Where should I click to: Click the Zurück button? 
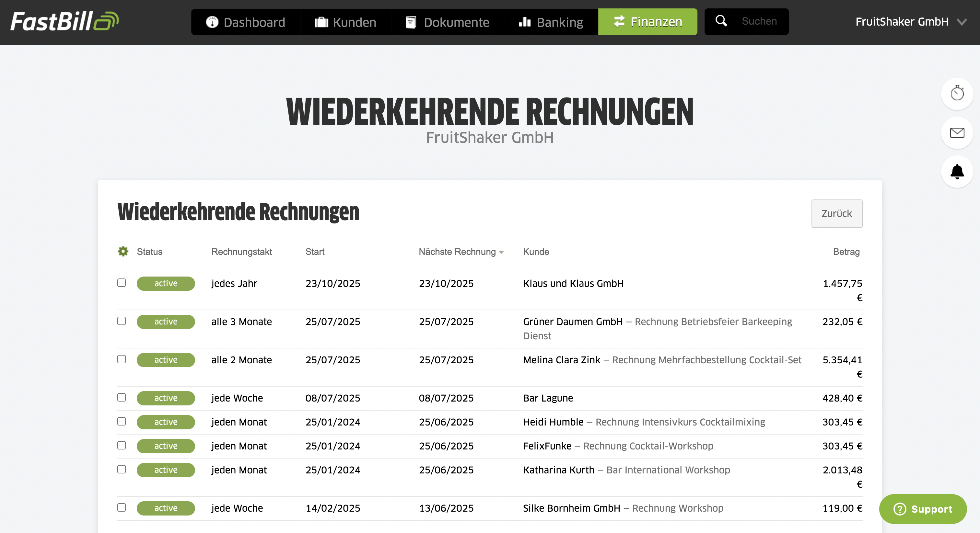pyautogui.click(x=836, y=214)
